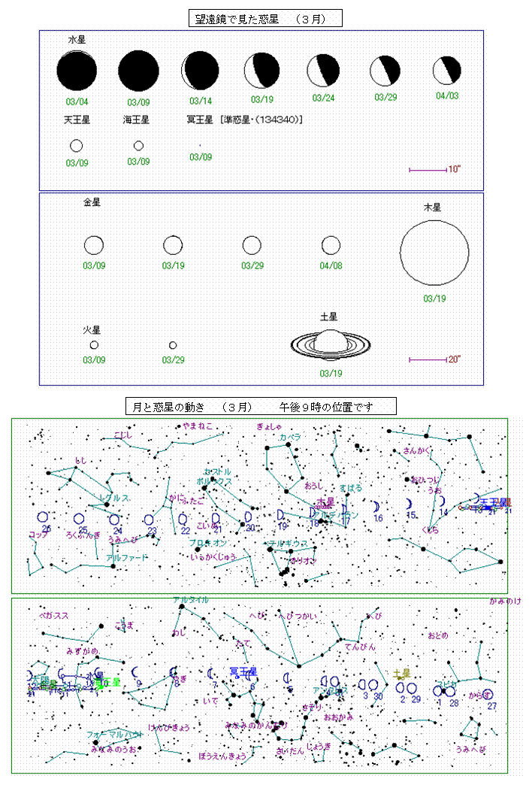Select the Neptune disk under 海王星
The width and height of the screenshot is (532, 785).
coord(138,146)
